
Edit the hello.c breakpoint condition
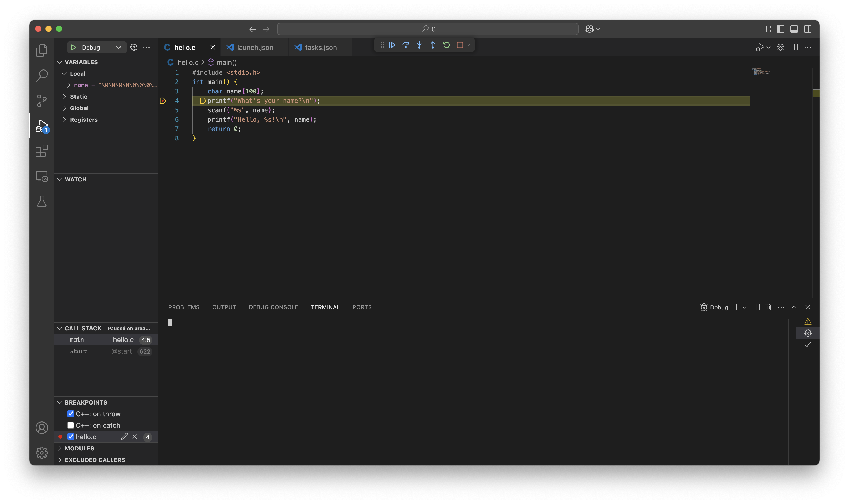pyautogui.click(x=124, y=437)
